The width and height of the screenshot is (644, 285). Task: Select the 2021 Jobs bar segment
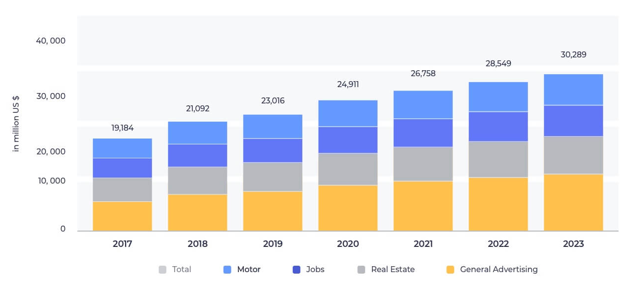coord(423,133)
